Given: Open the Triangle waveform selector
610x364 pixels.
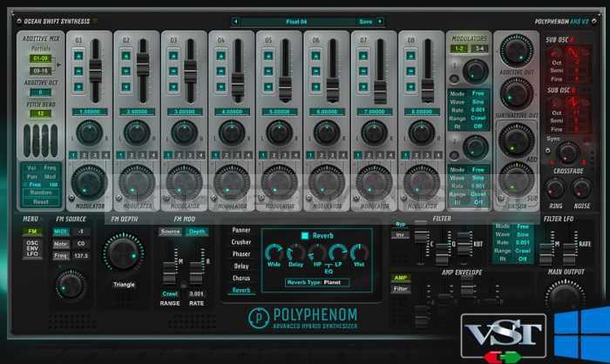Looking at the screenshot, I should [x=124, y=285].
